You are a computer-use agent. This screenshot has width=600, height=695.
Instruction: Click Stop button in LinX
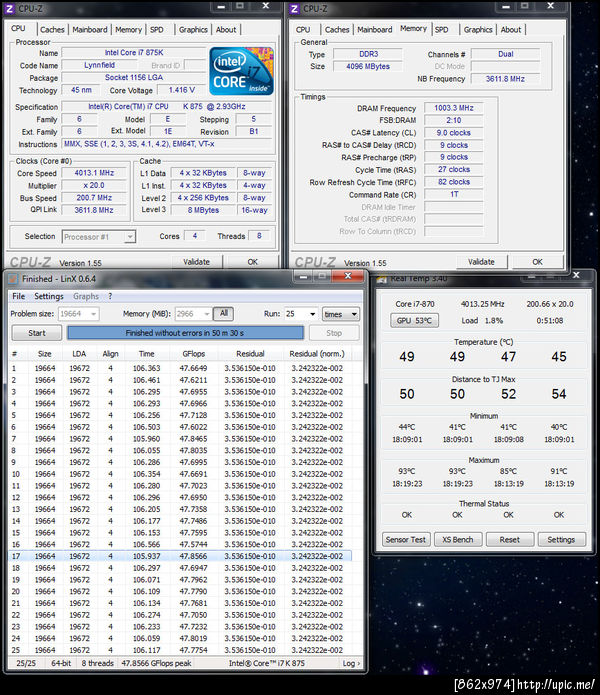click(x=334, y=333)
